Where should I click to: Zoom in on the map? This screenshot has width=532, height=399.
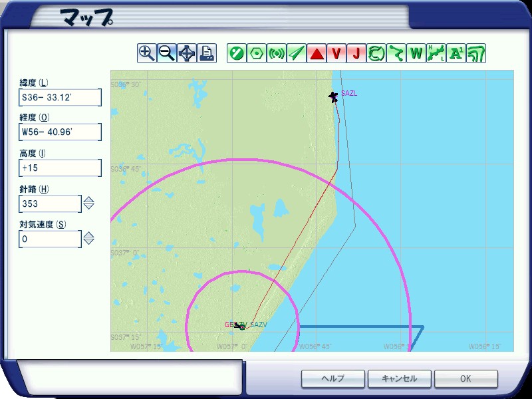click(146, 53)
